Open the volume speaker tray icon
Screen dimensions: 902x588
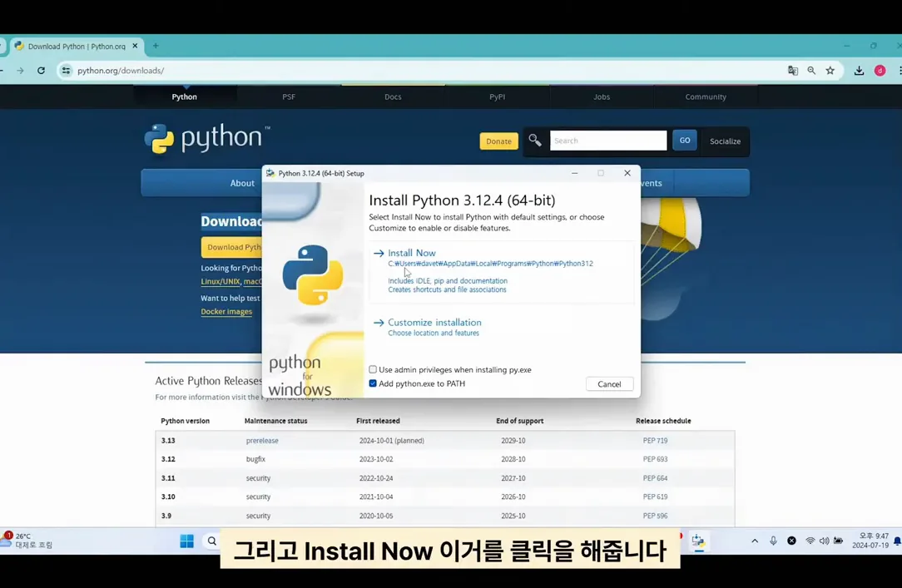click(x=824, y=541)
